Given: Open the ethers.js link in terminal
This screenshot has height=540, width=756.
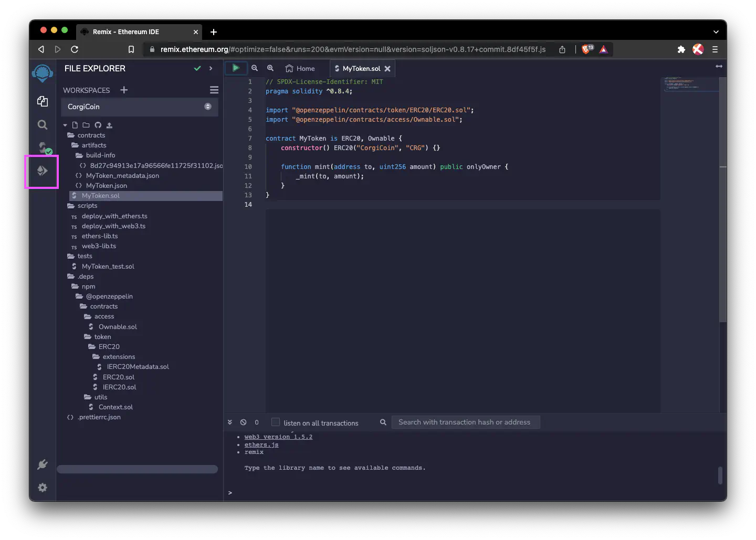Looking at the screenshot, I should click(261, 444).
